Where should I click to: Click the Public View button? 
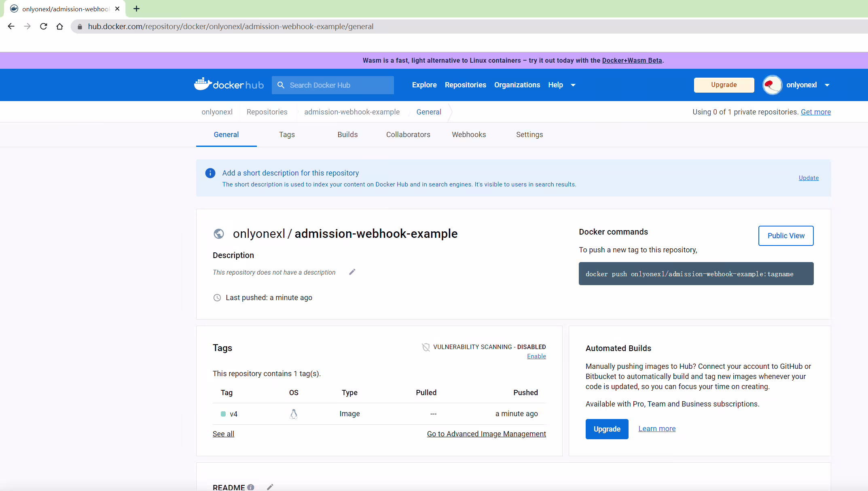coord(786,236)
